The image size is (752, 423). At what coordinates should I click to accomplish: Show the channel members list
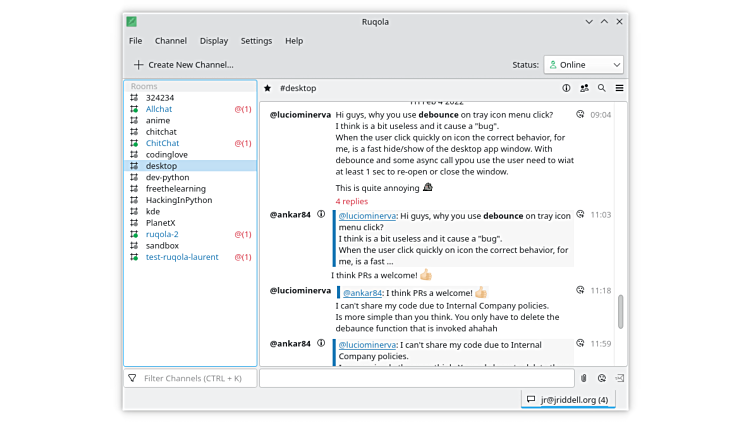tap(584, 88)
